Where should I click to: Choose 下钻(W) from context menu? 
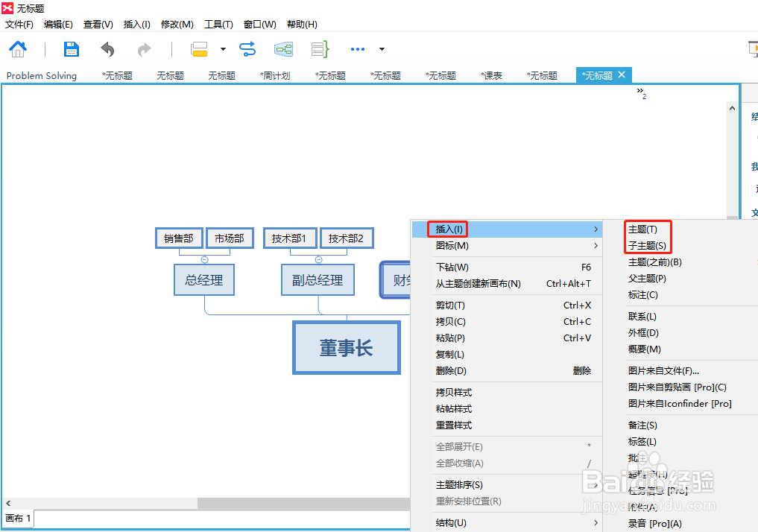[507, 267]
